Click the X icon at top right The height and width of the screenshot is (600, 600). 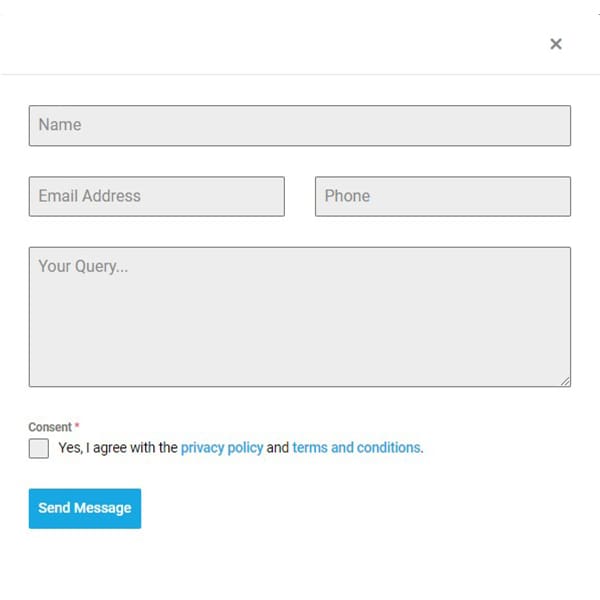556,44
